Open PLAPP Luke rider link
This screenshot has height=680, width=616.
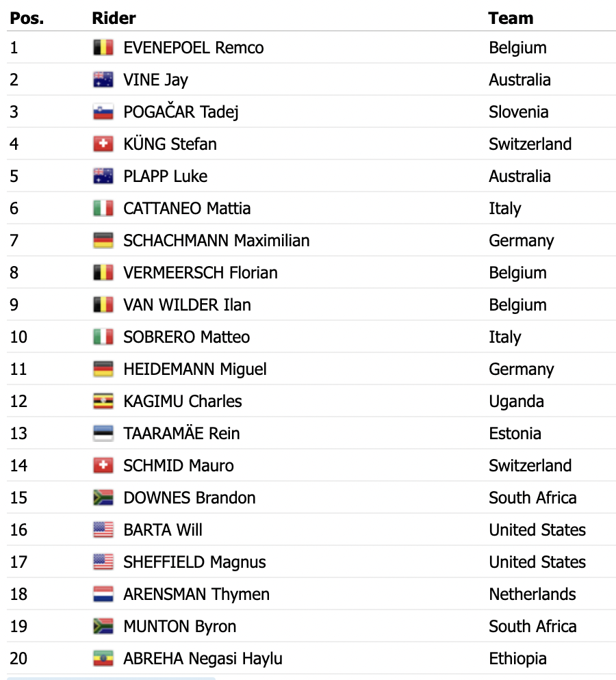[165, 176]
